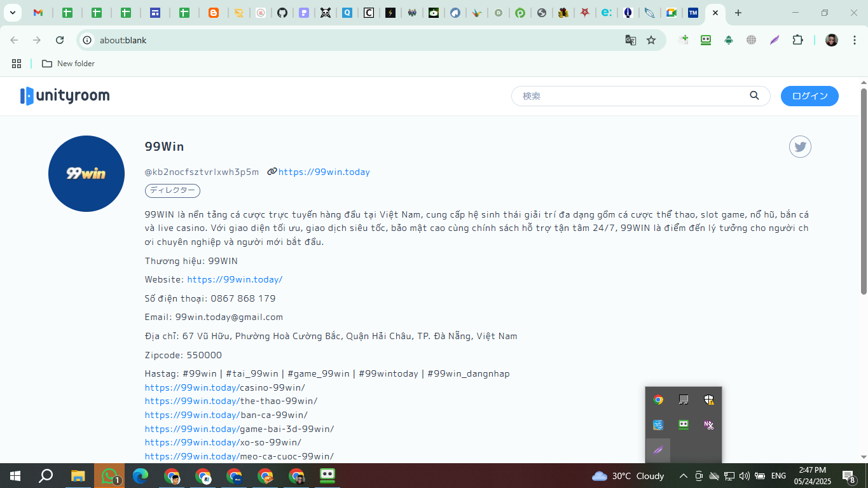Screen dimensions: 868x488
Task: Click the Zipcode: 550000 line
Action: [183, 355]
